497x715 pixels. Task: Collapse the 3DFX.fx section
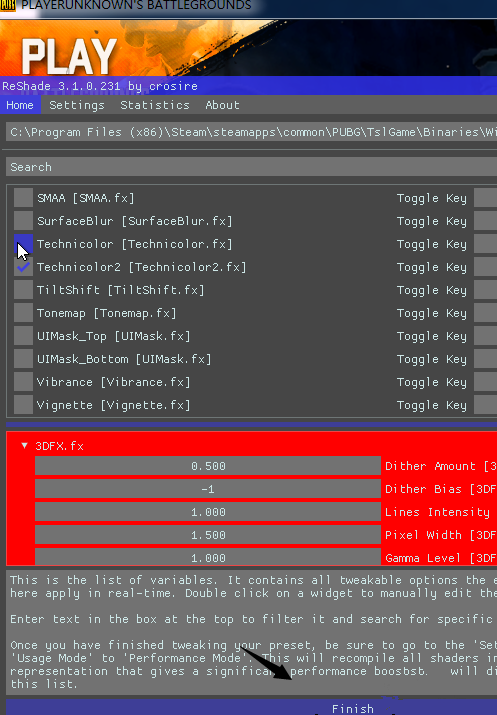[x=25, y=446]
